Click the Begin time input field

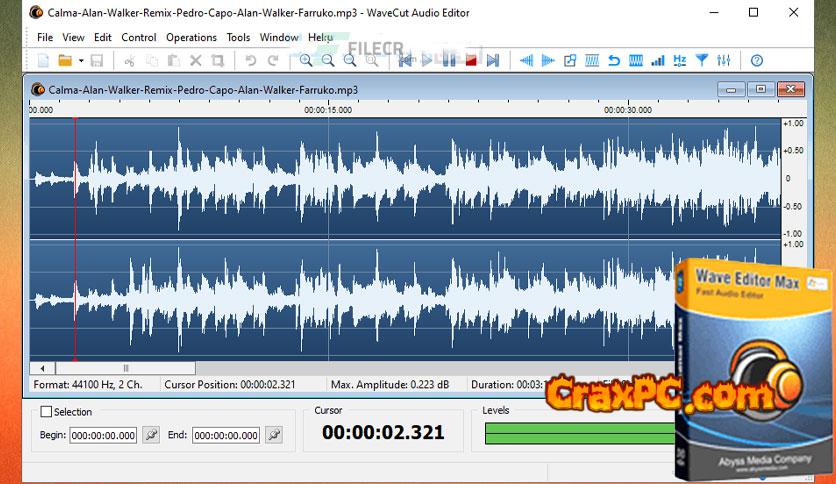pos(103,435)
